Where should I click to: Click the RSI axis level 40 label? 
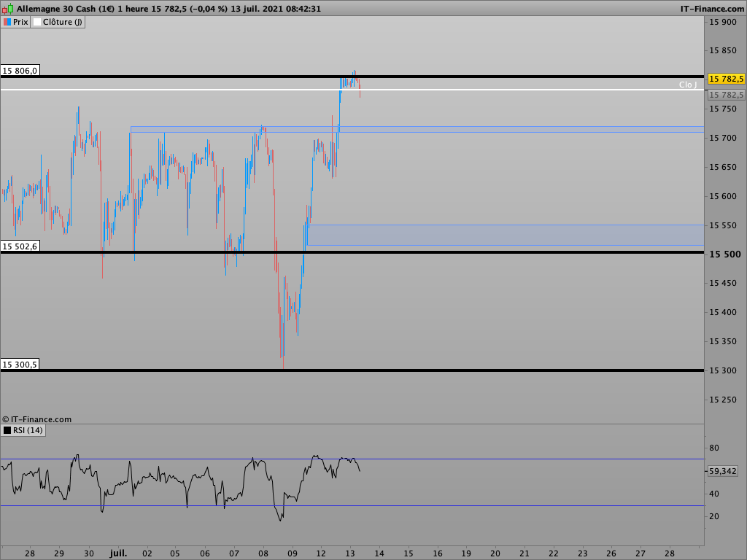click(714, 494)
